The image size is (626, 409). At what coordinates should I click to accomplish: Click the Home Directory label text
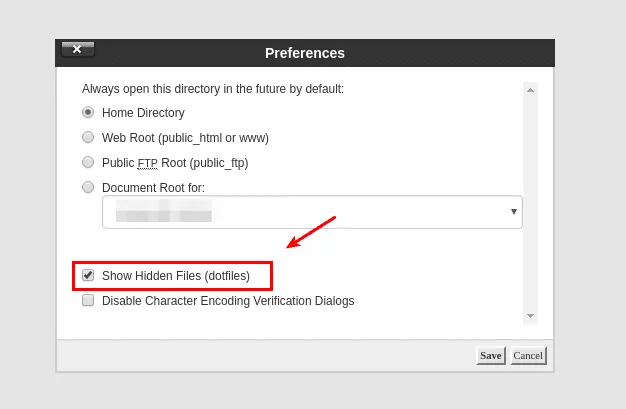143,113
